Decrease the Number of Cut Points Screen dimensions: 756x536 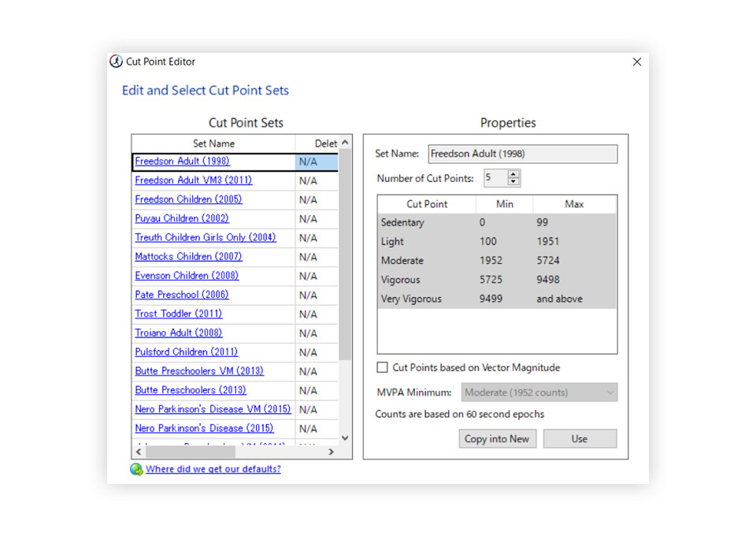[x=513, y=182]
